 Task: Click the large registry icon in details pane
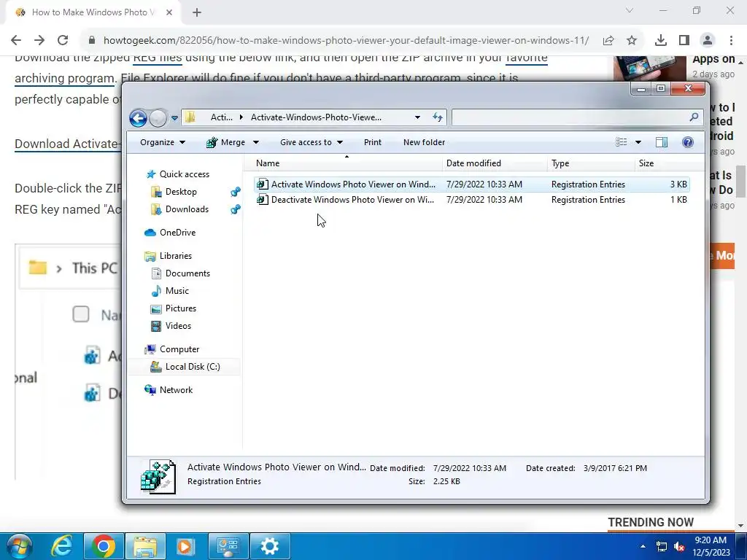[x=158, y=477]
